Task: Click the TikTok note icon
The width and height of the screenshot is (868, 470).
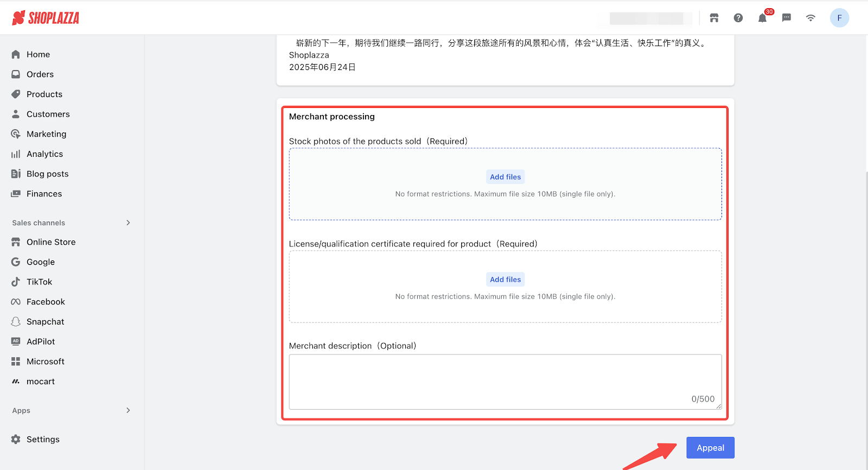Action: coord(16,282)
